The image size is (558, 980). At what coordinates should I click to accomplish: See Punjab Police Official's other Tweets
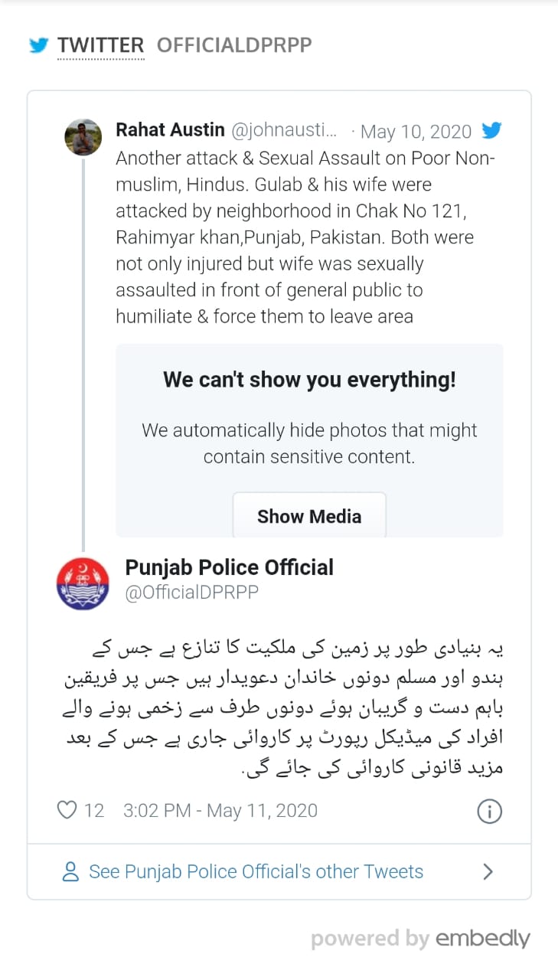(x=256, y=871)
